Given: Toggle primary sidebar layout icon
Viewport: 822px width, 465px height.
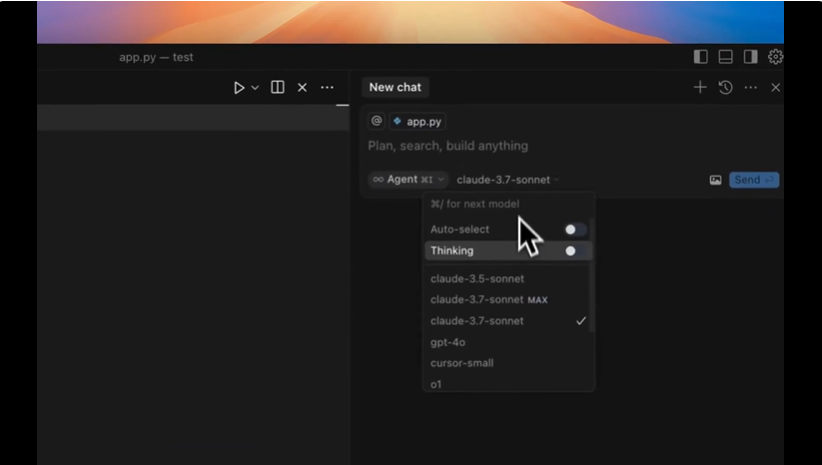Looking at the screenshot, I should tap(700, 57).
